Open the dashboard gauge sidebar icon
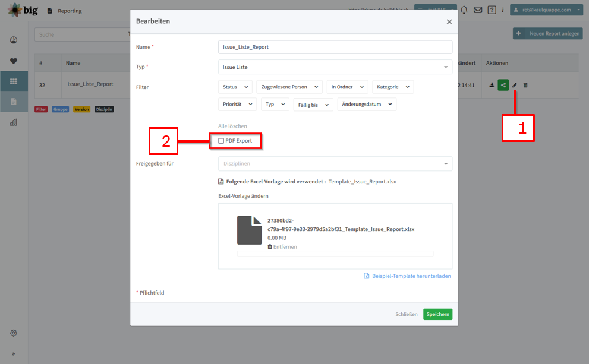This screenshot has width=589, height=364. 14,40
